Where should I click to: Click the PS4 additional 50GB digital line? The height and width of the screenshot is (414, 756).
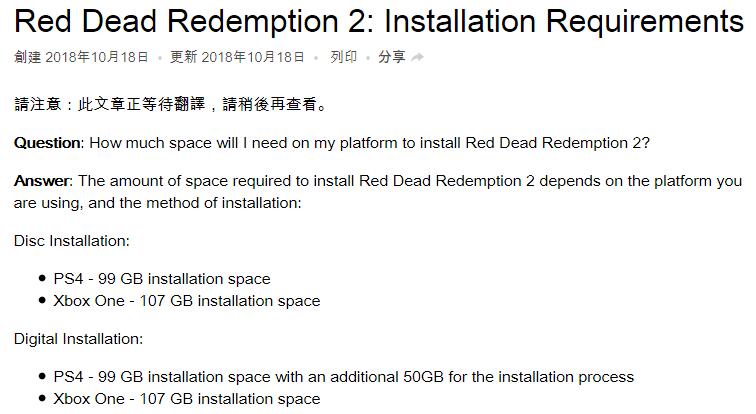(344, 376)
